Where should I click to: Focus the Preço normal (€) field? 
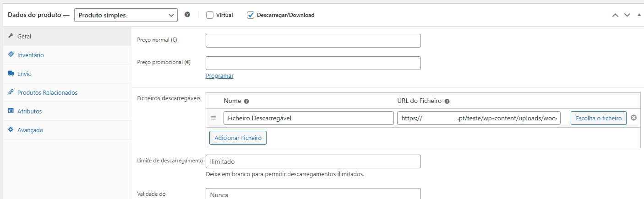313,41
